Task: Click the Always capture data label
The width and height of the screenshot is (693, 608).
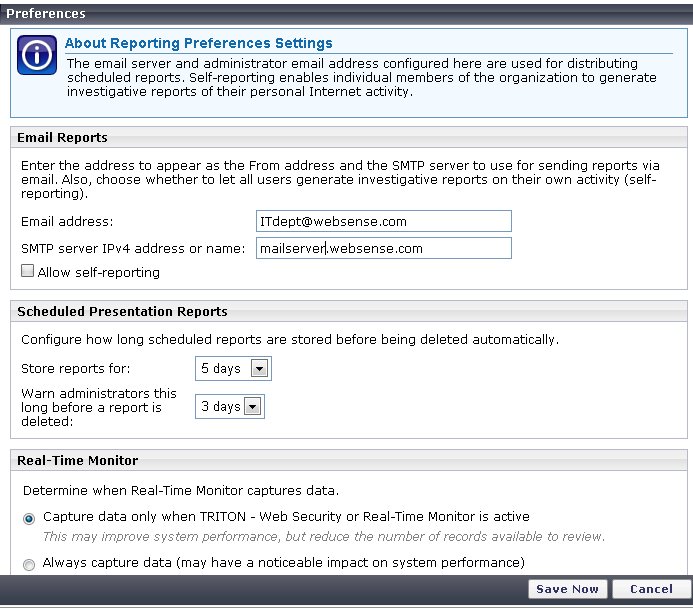Action: 284,562
